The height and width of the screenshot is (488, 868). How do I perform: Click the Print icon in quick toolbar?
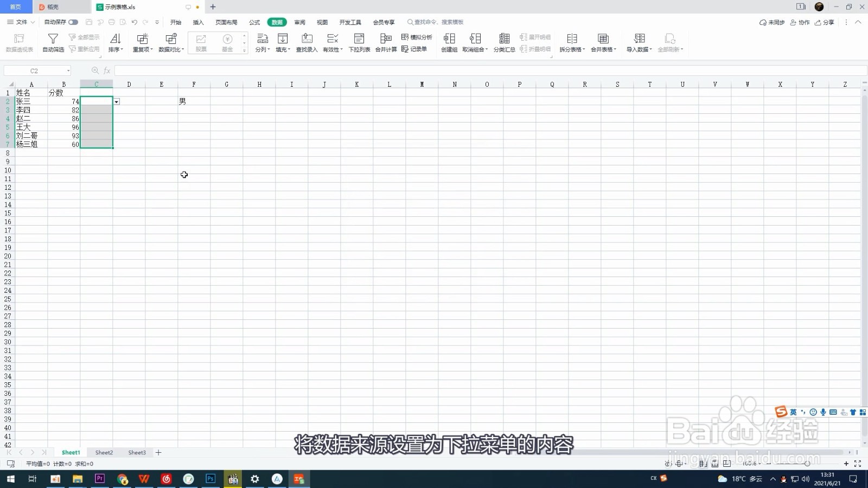112,22
